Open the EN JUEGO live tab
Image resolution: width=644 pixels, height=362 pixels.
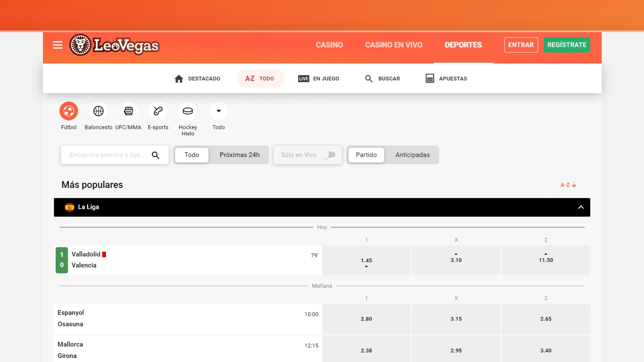(319, 78)
